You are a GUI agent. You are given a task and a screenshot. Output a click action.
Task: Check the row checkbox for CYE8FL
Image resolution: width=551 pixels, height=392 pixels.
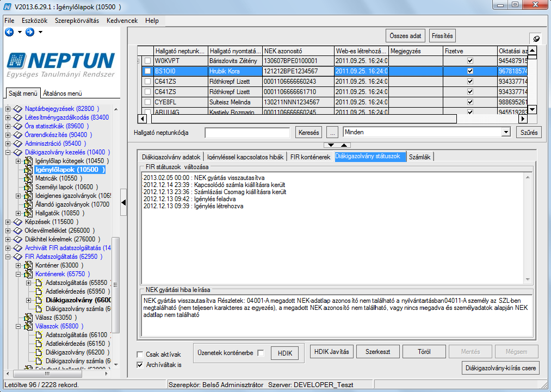(x=148, y=102)
